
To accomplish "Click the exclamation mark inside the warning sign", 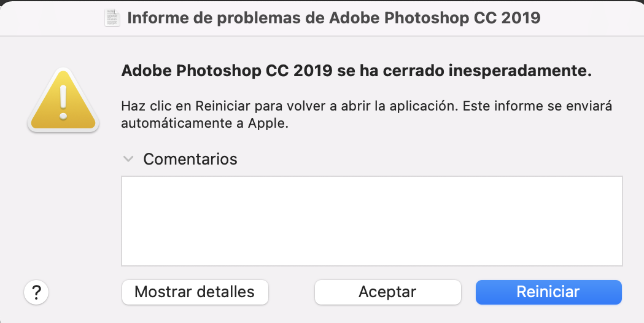I will pyautogui.click(x=63, y=100).
